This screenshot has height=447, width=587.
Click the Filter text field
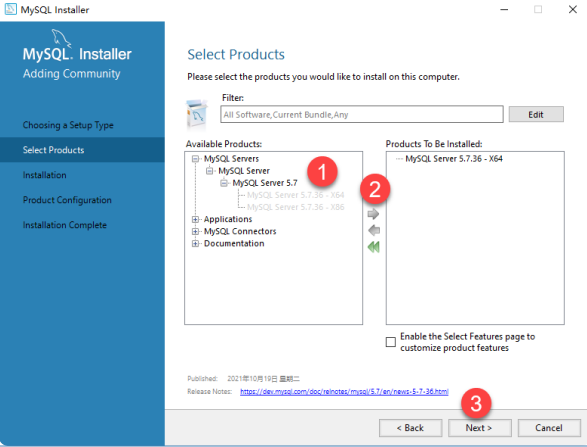(362, 115)
